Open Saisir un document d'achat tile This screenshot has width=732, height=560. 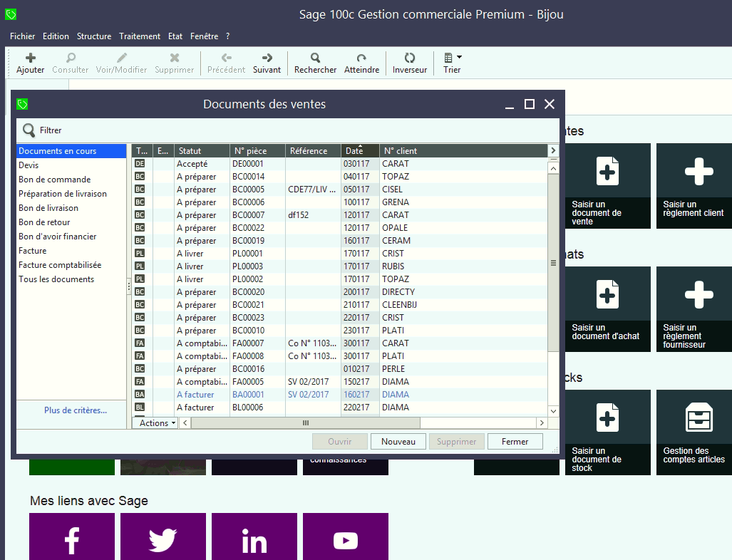click(607, 309)
